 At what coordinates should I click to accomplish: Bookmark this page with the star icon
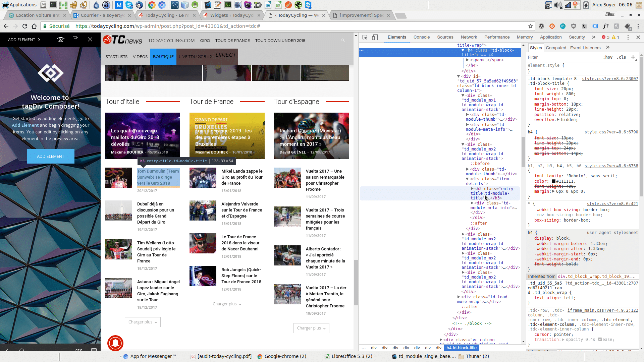[x=530, y=26]
